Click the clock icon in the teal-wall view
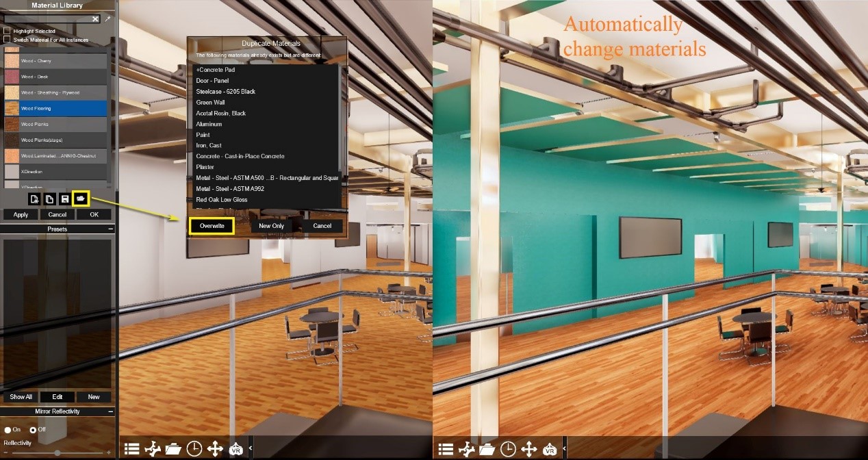This screenshot has height=460, width=868. pos(508,448)
